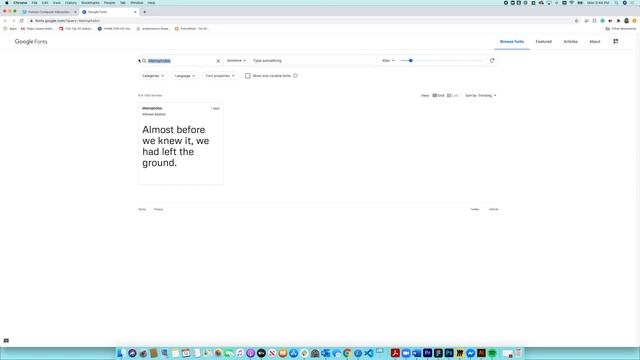Click the Privacy link in the footer
640x360 pixels.
pos(158,209)
